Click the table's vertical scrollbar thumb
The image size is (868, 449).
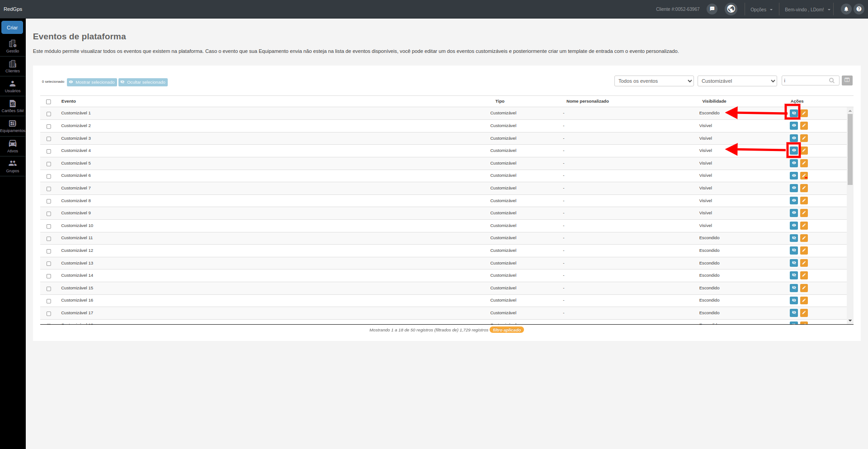click(x=850, y=149)
